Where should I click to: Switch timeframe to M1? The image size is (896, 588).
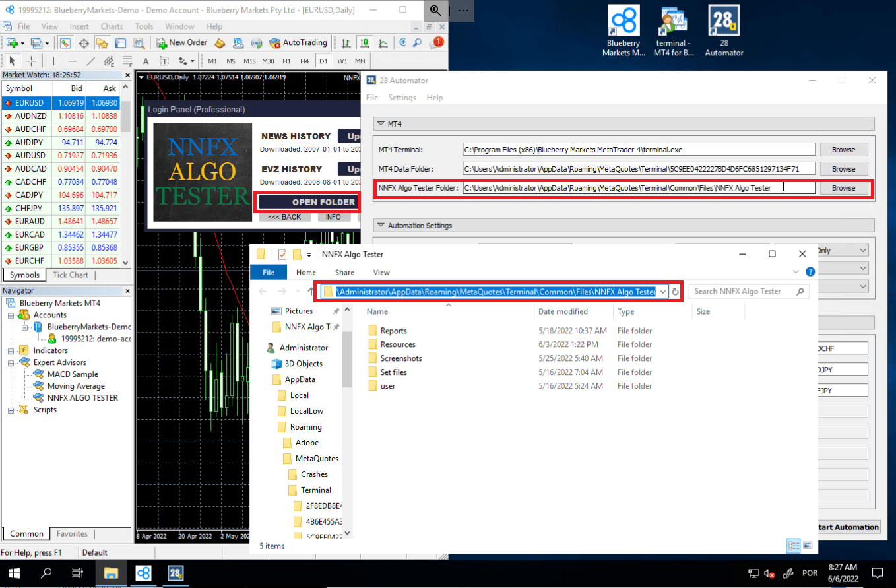pyautogui.click(x=212, y=61)
